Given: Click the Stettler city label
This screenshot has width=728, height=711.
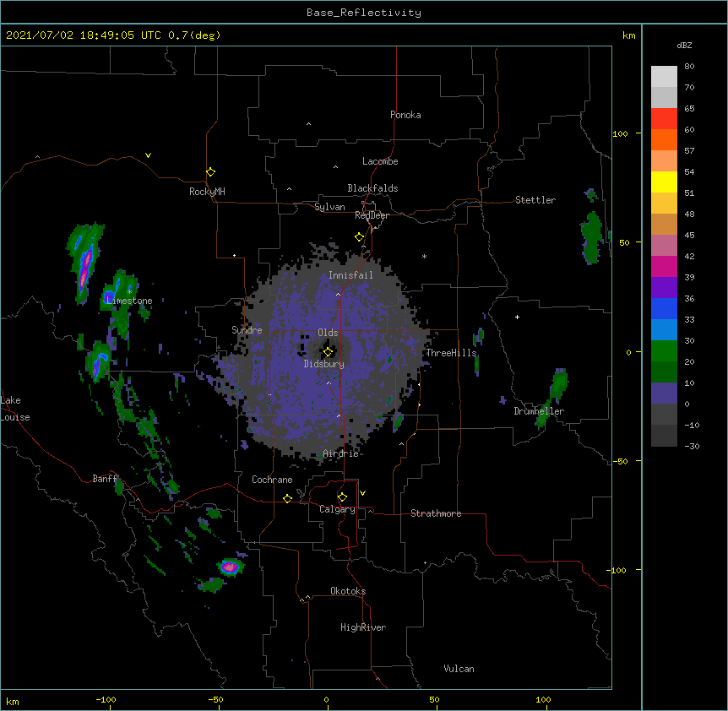Looking at the screenshot, I should click(535, 200).
